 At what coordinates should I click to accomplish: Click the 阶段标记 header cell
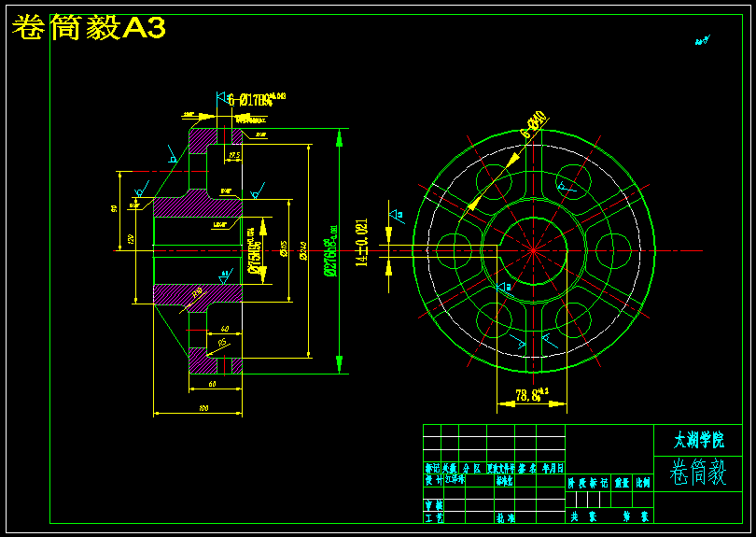pyautogui.click(x=588, y=483)
